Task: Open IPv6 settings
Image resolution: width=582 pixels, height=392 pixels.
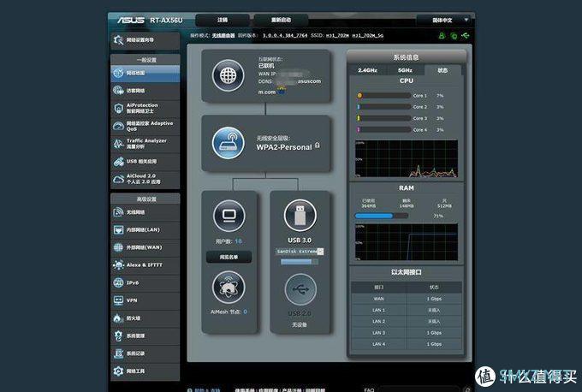Action: [x=145, y=282]
